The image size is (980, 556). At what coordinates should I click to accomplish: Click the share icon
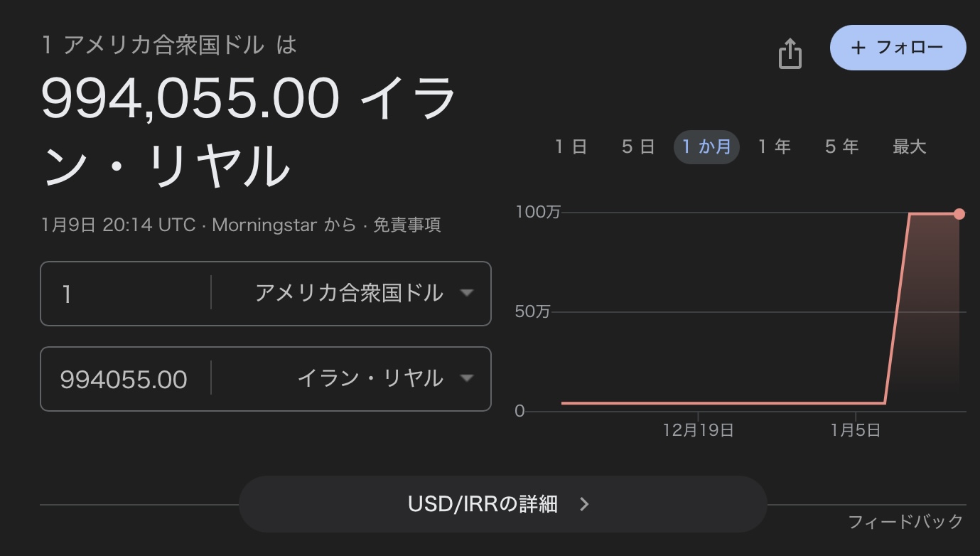[x=790, y=53]
